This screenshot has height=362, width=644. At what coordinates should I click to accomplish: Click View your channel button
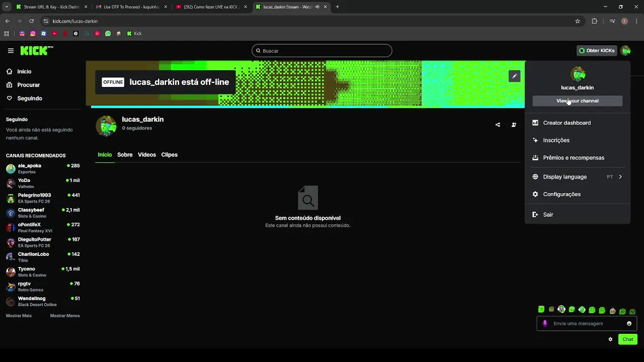pyautogui.click(x=577, y=101)
